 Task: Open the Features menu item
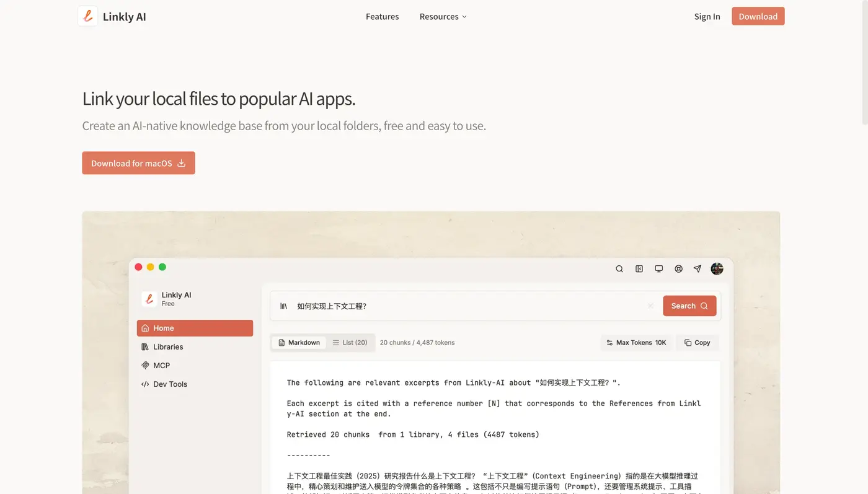(382, 16)
